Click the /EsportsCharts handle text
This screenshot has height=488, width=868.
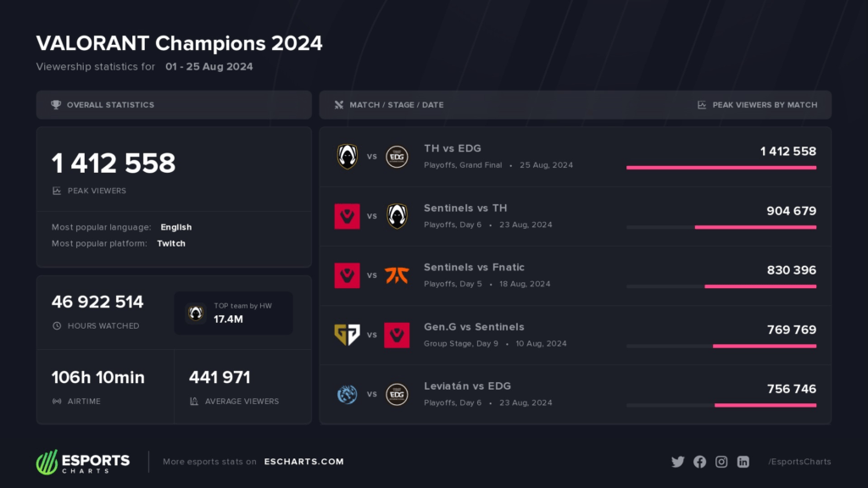pos(799,462)
